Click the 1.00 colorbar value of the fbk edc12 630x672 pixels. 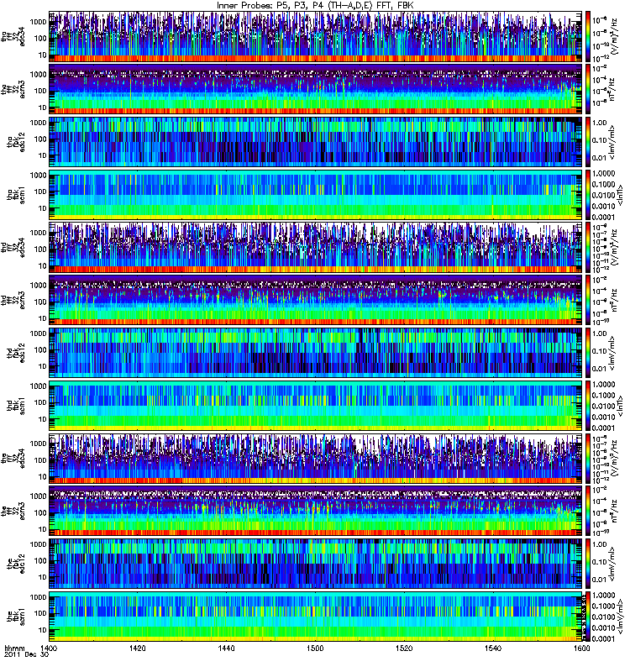tap(599, 544)
